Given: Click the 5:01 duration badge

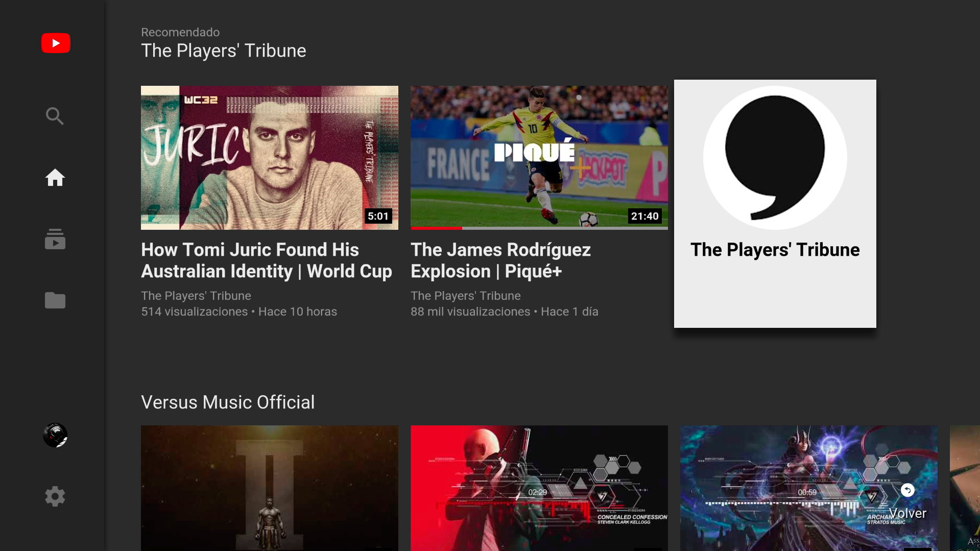Looking at the screenshot, I should (x=378, y=216).
